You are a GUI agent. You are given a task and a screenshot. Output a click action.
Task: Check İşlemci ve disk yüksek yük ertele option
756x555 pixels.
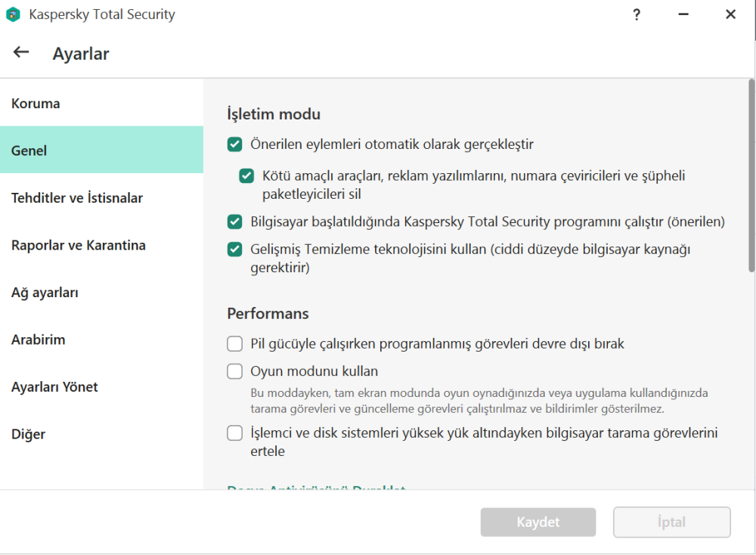point(235,433)
